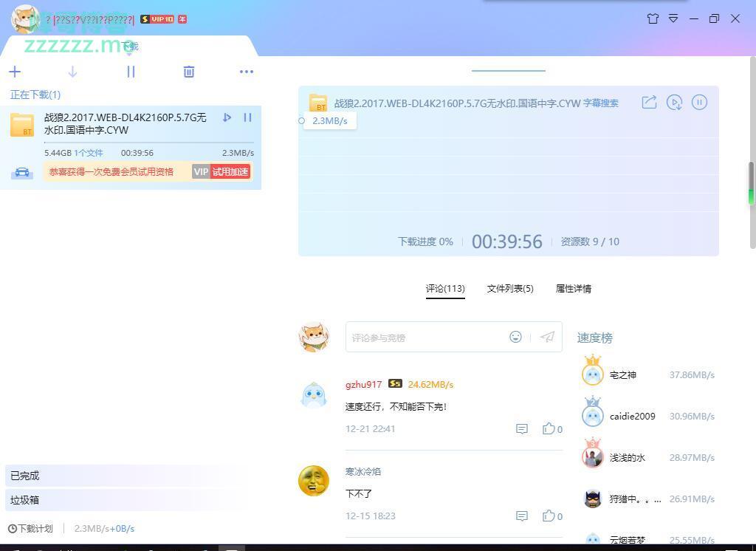Open the 属性详情 tab

point(573,289)
